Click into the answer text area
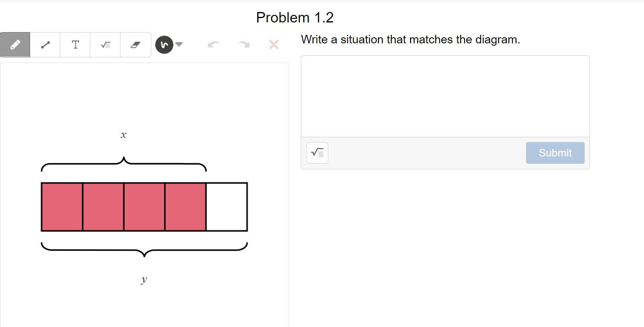Screen dimensions: 644x327 tap(445, 96)
